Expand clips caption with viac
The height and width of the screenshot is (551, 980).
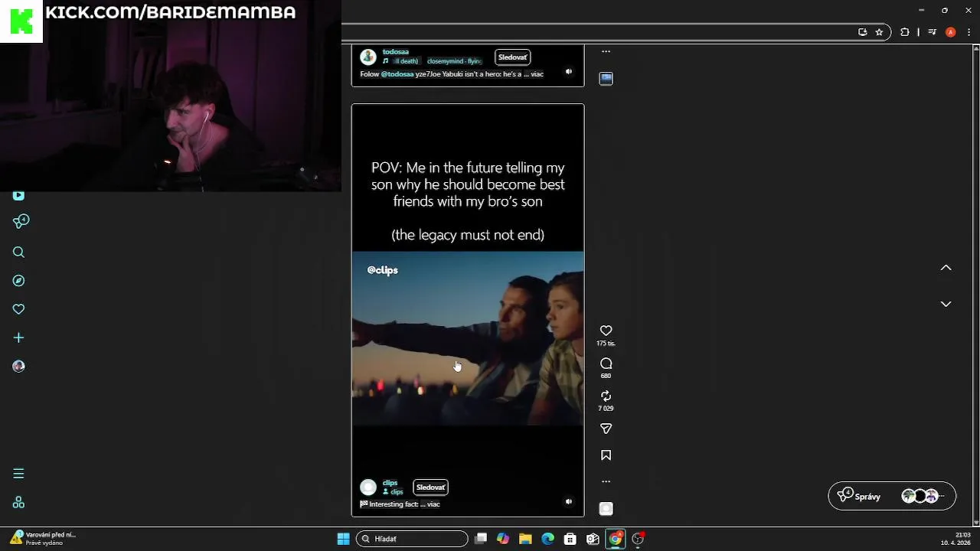[433, 504]
